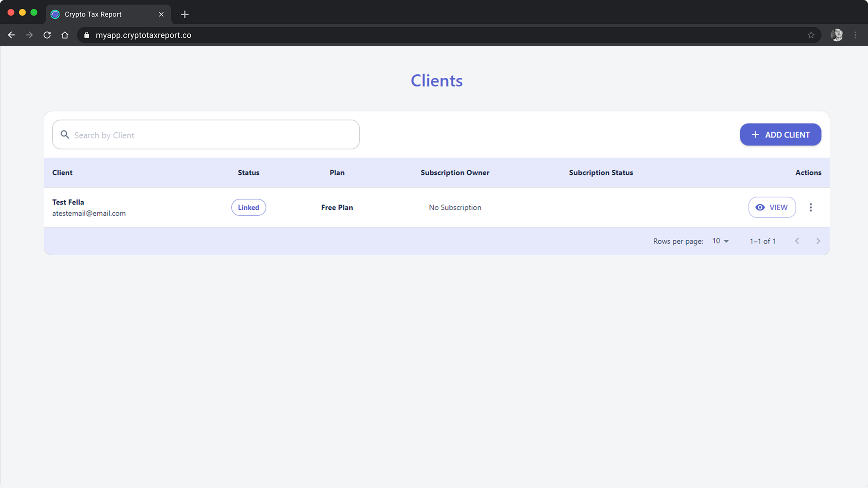Viewport: 868px width, 488px height.
Task: Click the Status column header
Action: point(248,172)
